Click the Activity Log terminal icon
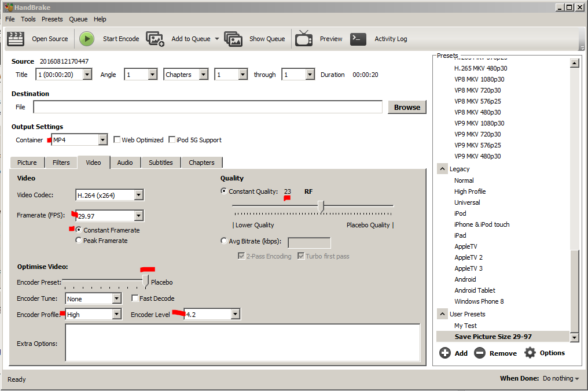 tap(358, 39)
